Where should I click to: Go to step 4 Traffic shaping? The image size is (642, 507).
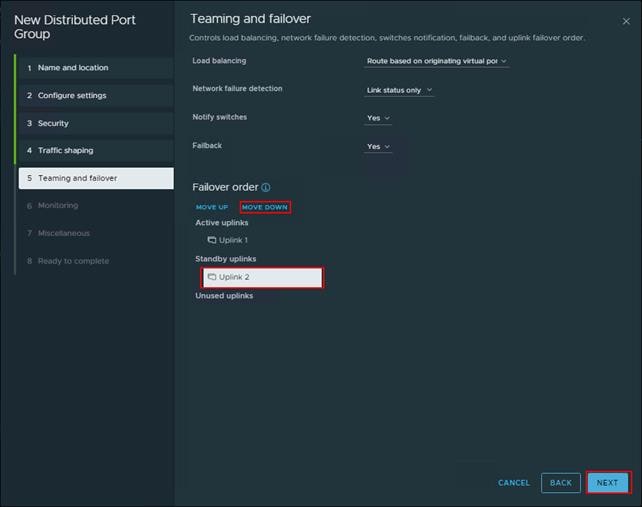96,151
